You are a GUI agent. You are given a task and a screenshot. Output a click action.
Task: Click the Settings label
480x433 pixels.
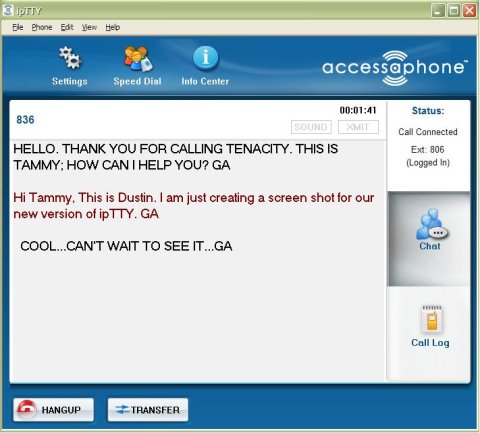tap(70, 81)
